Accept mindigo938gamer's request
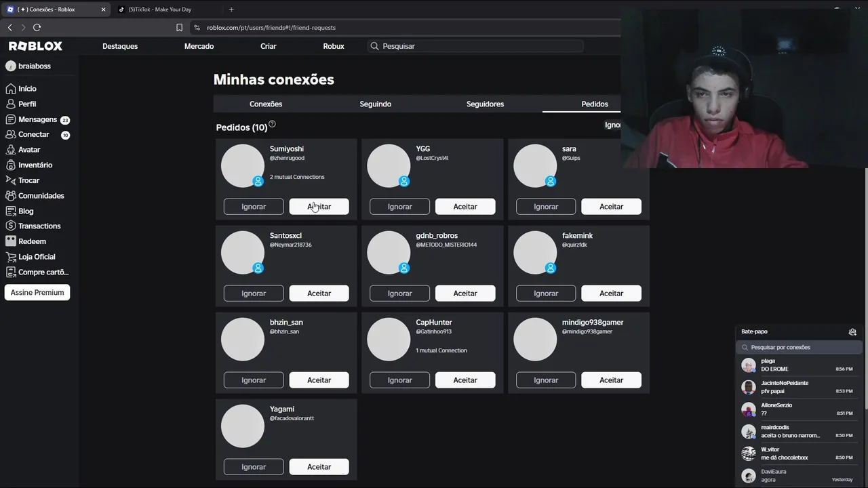The image size is (868, 488). click(x=611, y=380)
